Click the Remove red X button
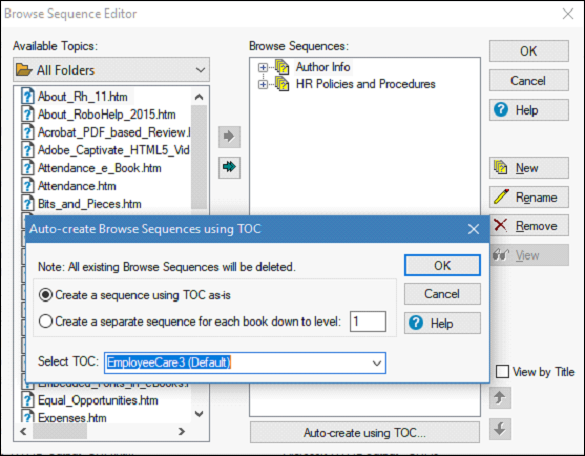 529,225
